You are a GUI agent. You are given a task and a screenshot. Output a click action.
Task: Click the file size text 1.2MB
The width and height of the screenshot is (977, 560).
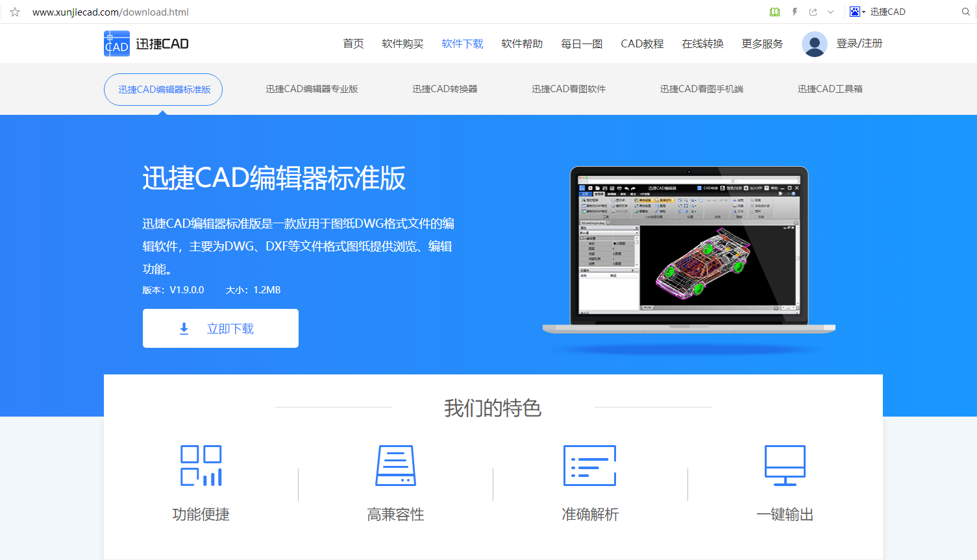point(267,290)
